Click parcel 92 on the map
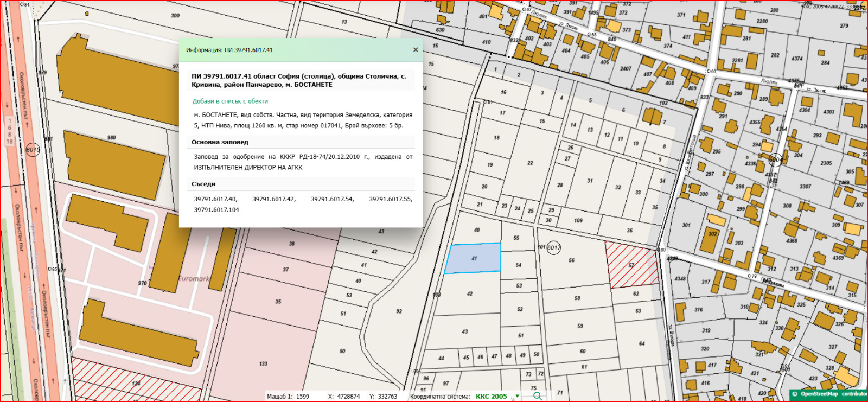This screenshot has height=402, width=868. (x=399, y=311)
